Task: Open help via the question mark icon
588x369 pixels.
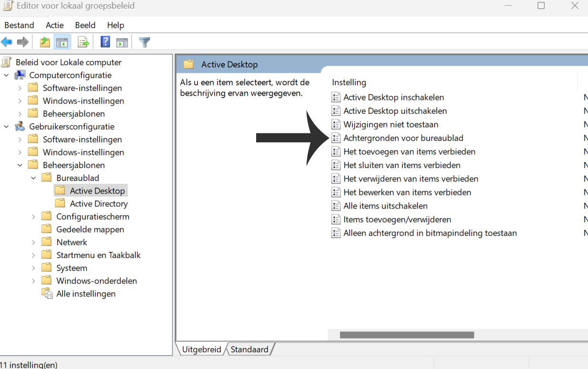Action: point(105,42)
